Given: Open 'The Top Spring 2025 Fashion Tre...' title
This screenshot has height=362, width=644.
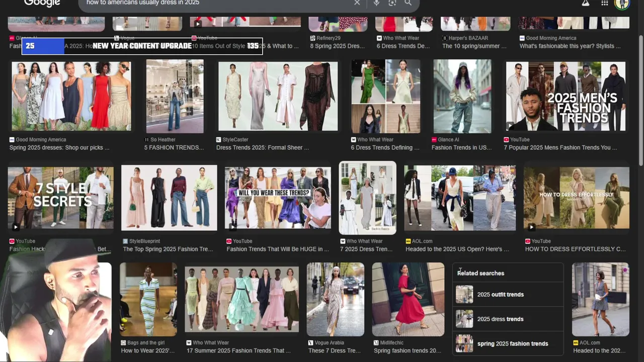Looking at the screenshot, I should (168, 249).
